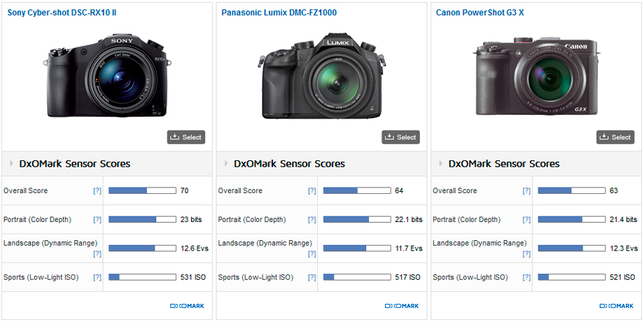Click the Sony Overall Score bar
The image size is (644, 322).
point(142,190)
